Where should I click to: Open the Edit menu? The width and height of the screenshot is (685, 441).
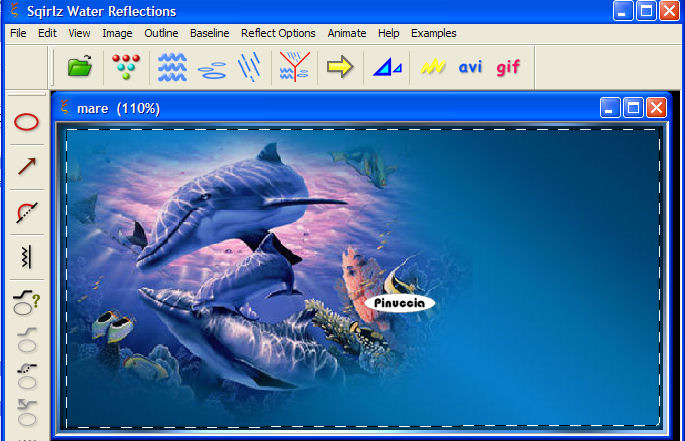pyautogui.click(x=47, y=33)
